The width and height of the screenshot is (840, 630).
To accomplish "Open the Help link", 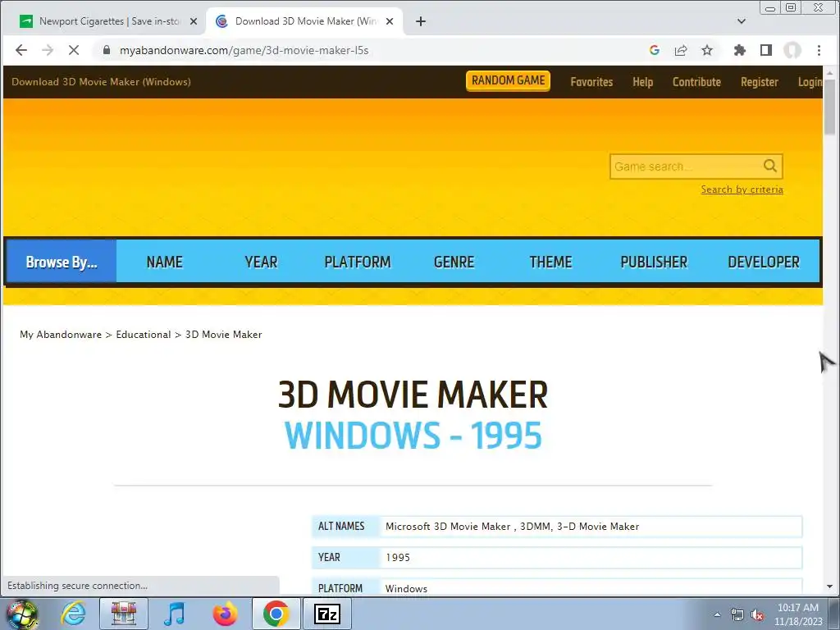I will (642, 82).
